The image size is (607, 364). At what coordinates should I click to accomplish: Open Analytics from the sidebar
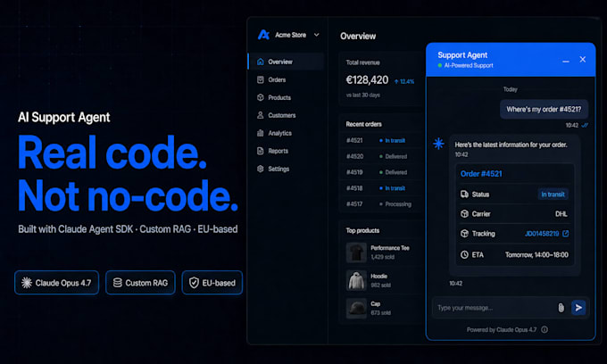coord(286,133)
